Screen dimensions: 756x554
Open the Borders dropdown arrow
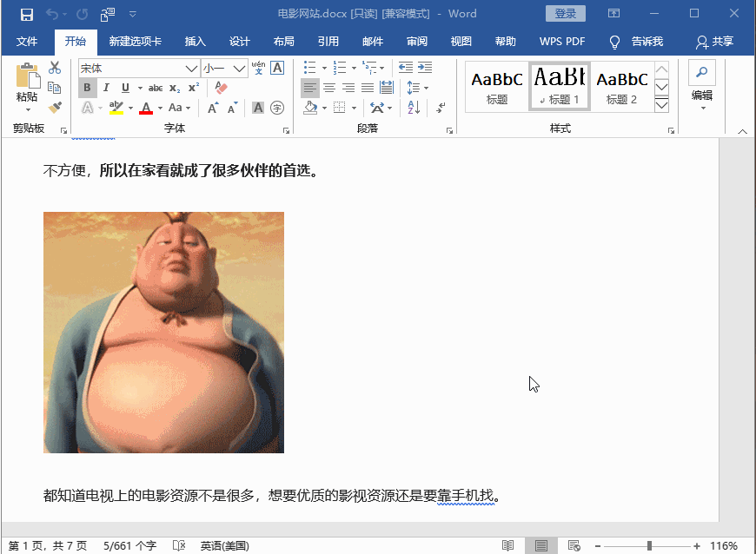tap(354, 108)
